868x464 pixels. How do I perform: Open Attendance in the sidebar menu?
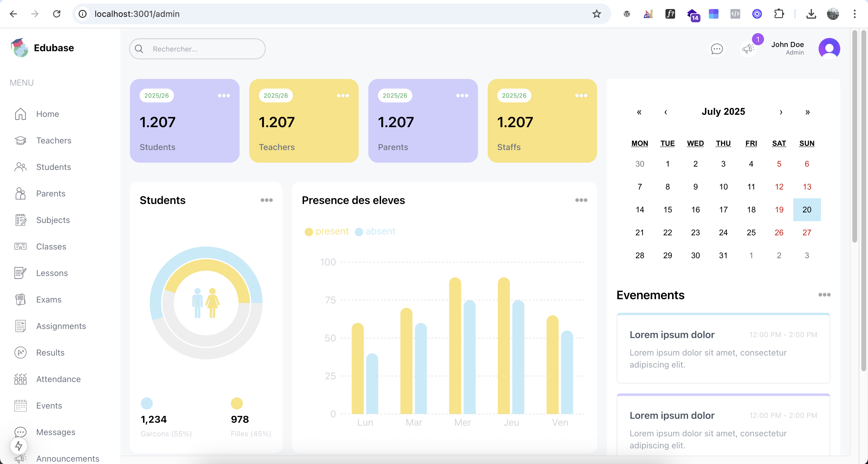(58, 379)
